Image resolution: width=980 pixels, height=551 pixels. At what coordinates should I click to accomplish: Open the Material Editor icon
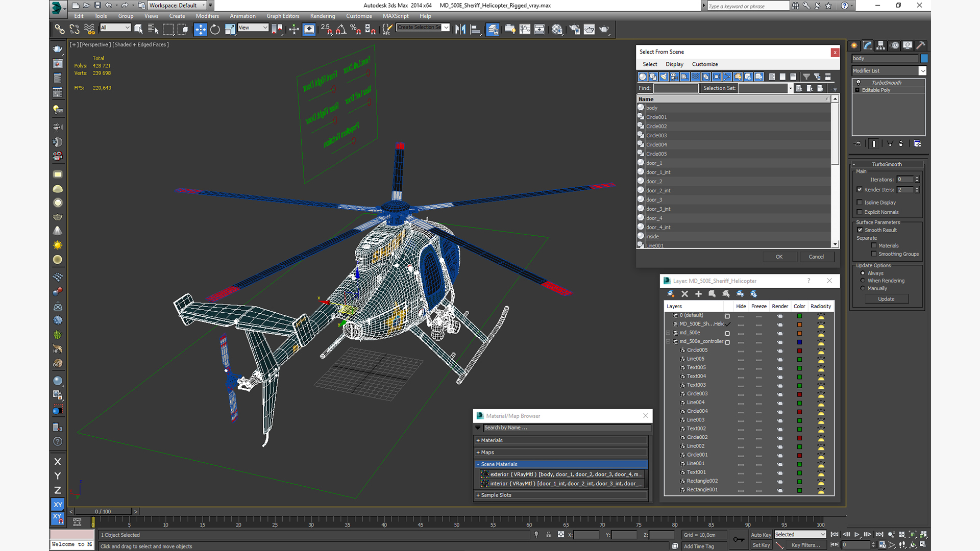coord(557,29)
